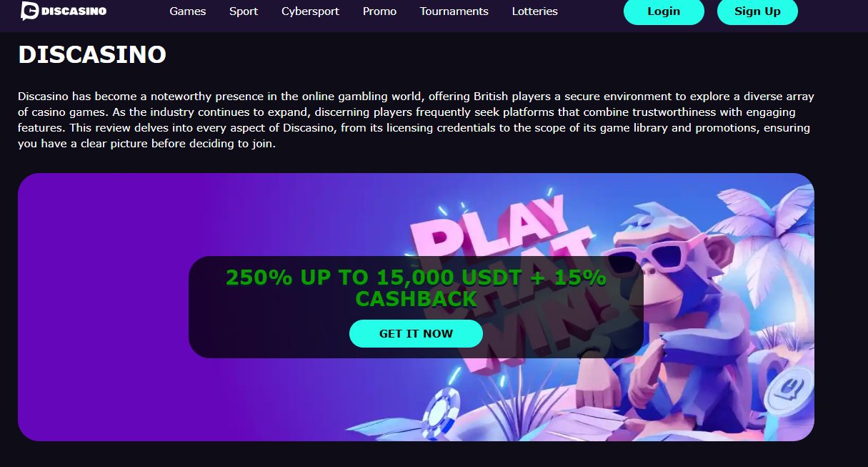Image resolution: width=868 pixels, height=467 pixels.
Task: Click the Login button
Action: 664,11
